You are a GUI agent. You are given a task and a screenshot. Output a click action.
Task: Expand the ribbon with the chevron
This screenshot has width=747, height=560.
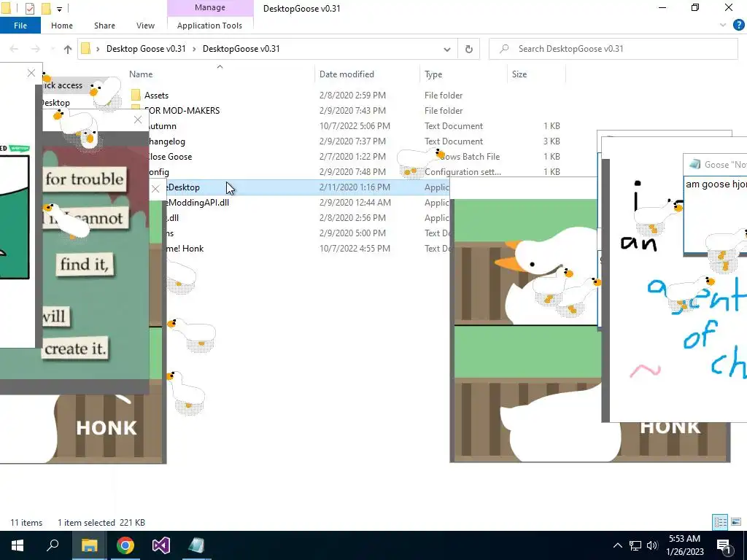pyautogui.click(x=723, y=26)
